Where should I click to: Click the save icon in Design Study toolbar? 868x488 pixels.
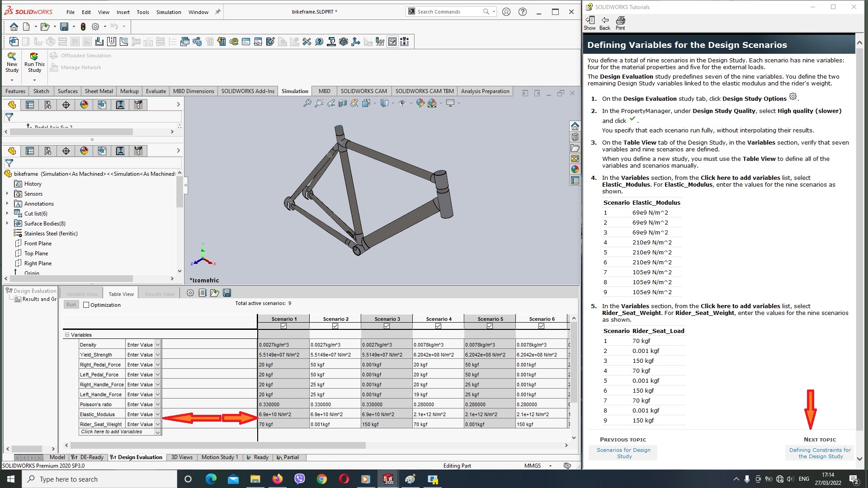[227, 293]
